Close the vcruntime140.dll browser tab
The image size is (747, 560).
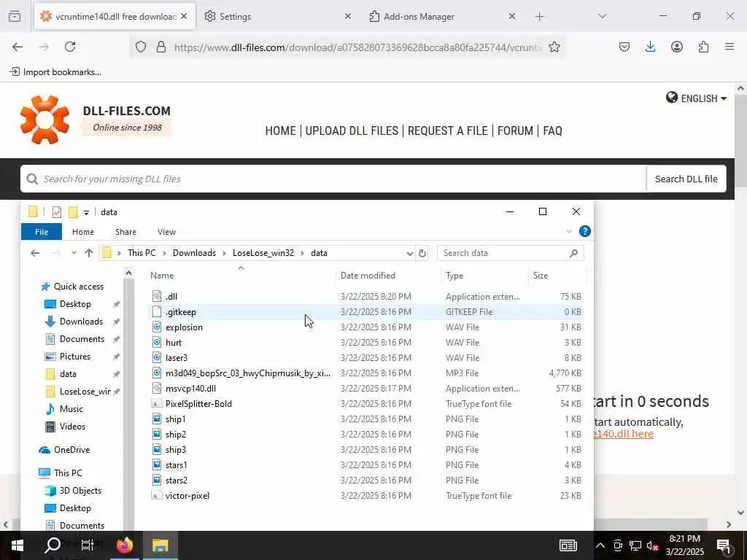(184, 16)
